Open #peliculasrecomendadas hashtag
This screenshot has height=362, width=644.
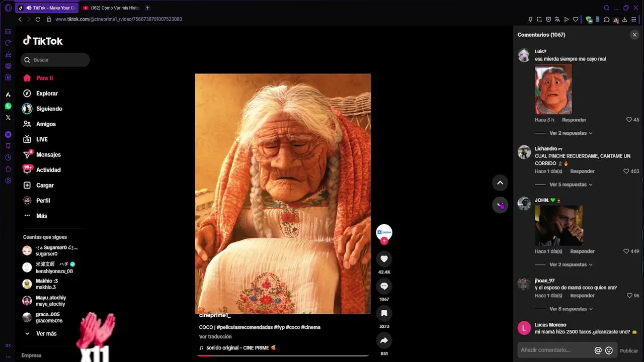point(245,327)
